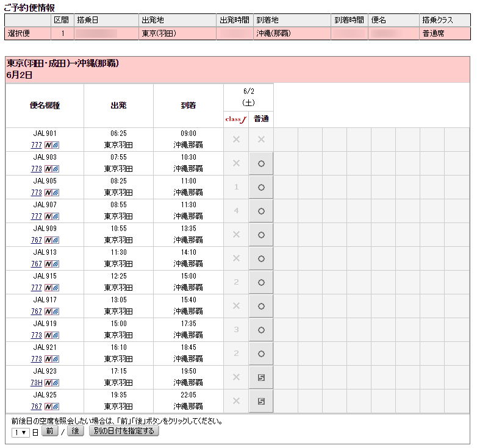Select the 普通 seat circle for JAL903
477x448 pixels.
tap(261, 164)
